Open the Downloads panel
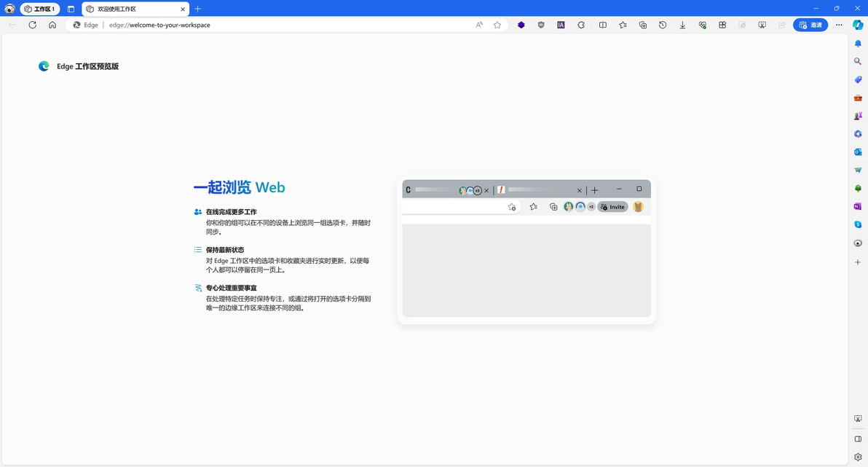This screenshot has width=868, height=467. click(x=682, y=25)
